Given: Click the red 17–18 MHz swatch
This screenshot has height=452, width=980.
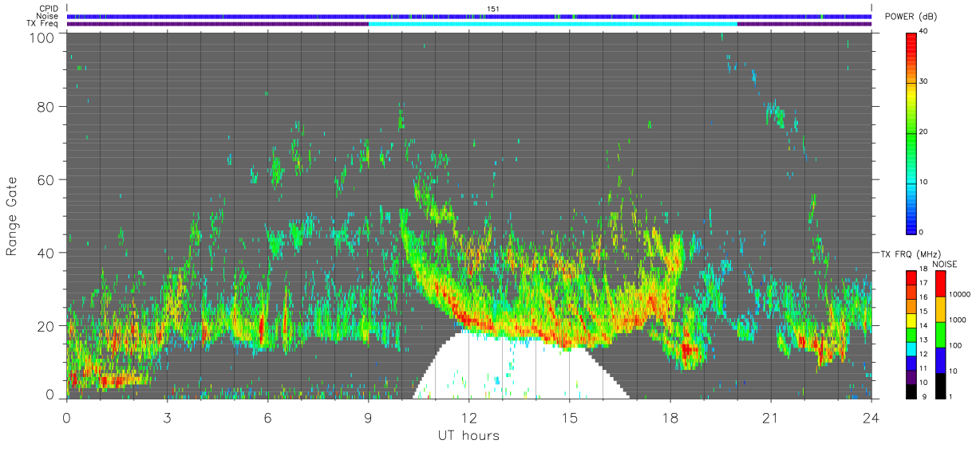Looking at the screenshot, I should coord(911,277).
